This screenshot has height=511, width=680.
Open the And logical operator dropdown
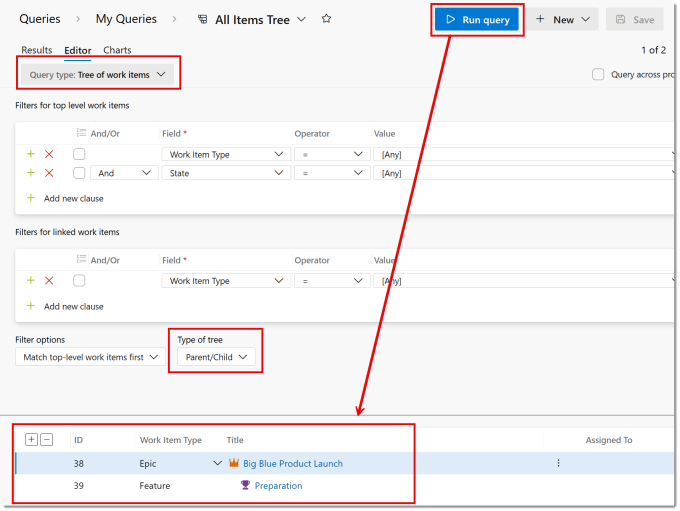click(x=124, y=173)
